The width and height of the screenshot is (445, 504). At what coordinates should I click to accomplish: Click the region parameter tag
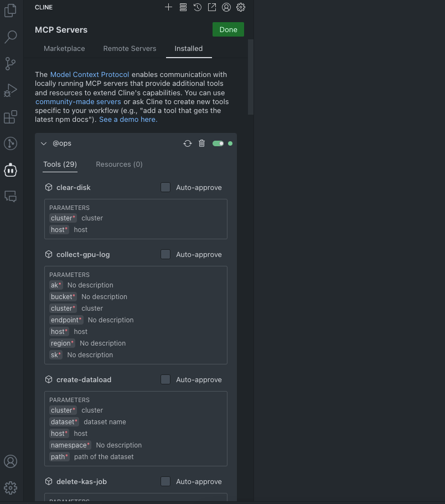point(63,343)
